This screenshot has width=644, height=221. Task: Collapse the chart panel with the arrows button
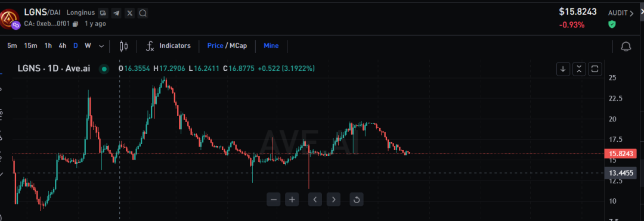(579, 69)
